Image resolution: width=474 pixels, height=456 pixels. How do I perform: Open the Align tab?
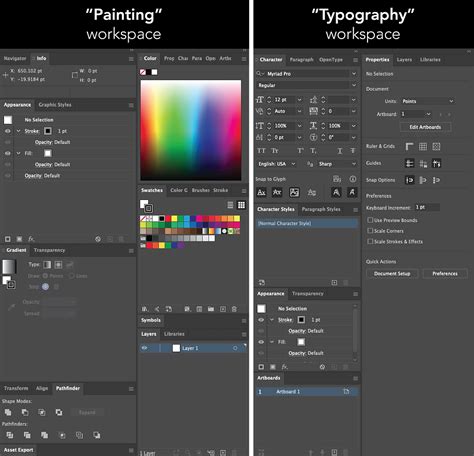tap(42, 388)
